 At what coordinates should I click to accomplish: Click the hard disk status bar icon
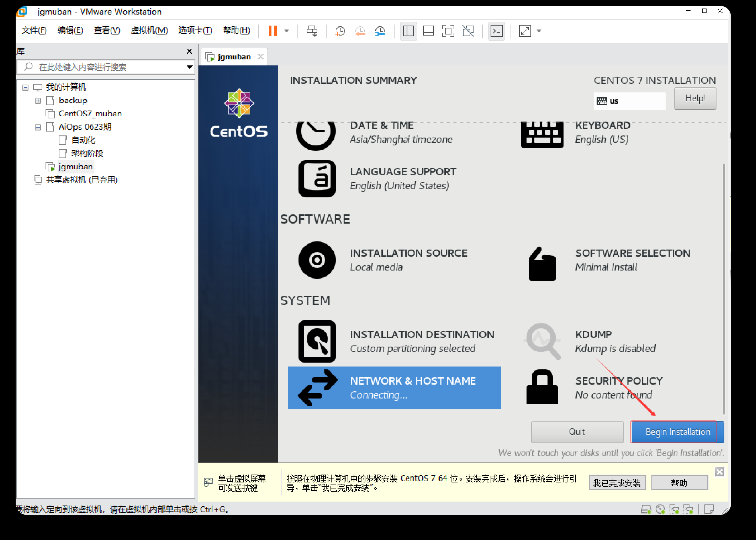pos(646,509)
